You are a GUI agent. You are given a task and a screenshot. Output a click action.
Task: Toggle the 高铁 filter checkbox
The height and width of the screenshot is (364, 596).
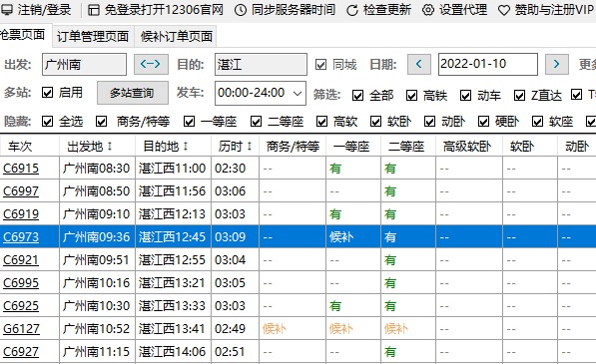click(411, 96)
